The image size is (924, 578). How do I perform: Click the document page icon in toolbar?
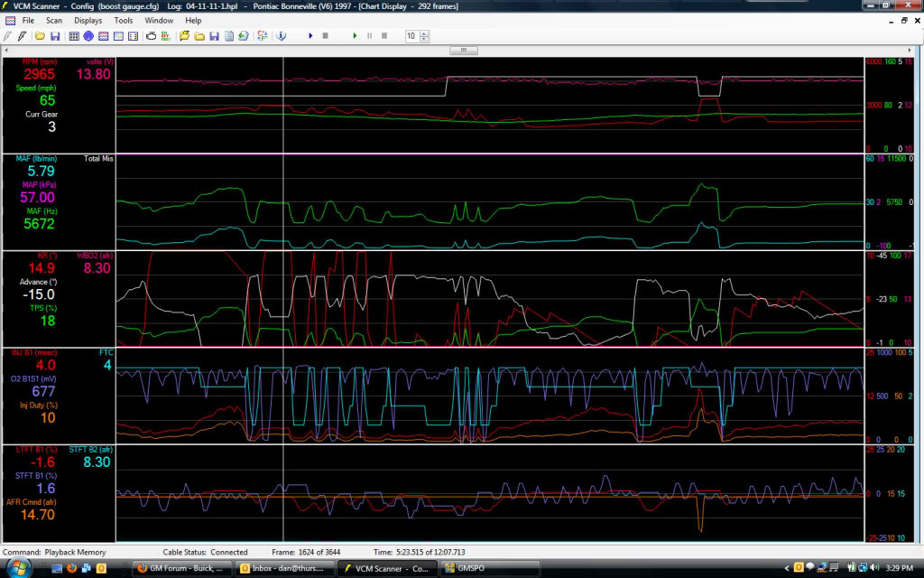pos(228,36)
